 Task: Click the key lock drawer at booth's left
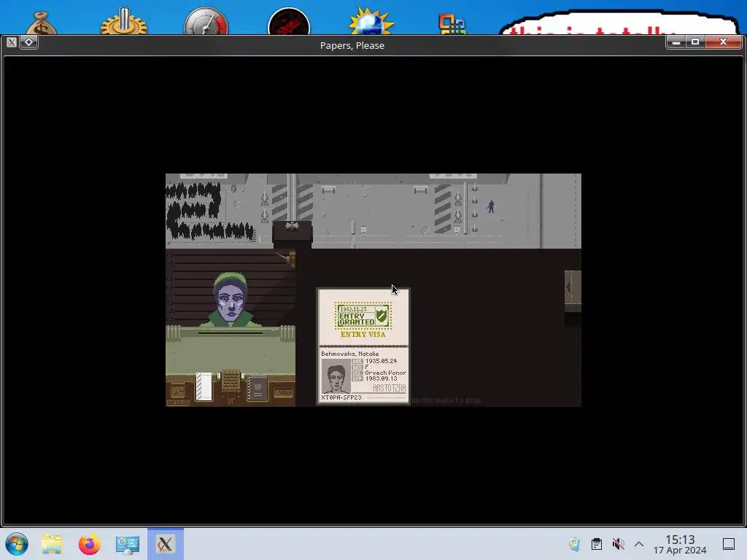point(178,392)
